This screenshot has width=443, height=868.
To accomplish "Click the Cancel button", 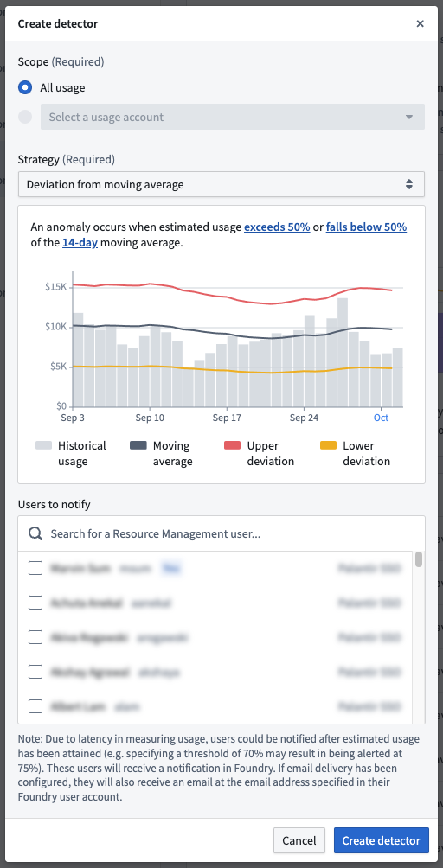I will point(299,840).
